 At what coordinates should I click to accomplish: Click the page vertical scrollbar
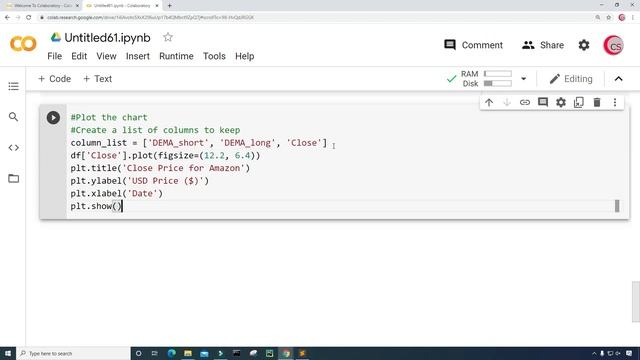635,301
